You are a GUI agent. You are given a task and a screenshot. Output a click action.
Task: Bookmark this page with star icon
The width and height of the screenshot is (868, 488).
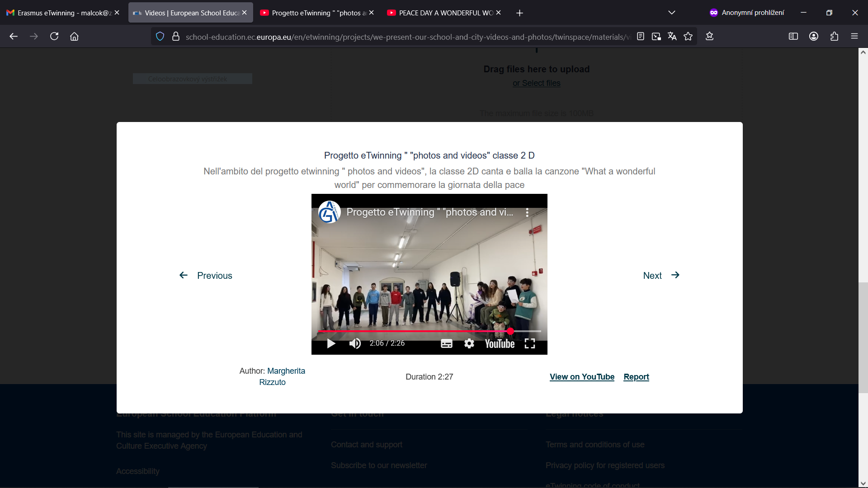pyautogui.click(x=688, y=37)
